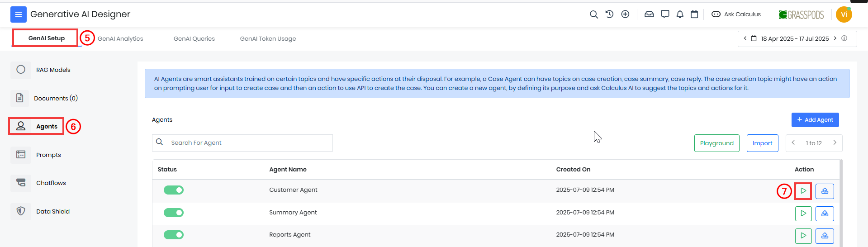Disable the Summary Agent status toggle
The height and width of the screenshot is (247, 868).
pos(174,213)
